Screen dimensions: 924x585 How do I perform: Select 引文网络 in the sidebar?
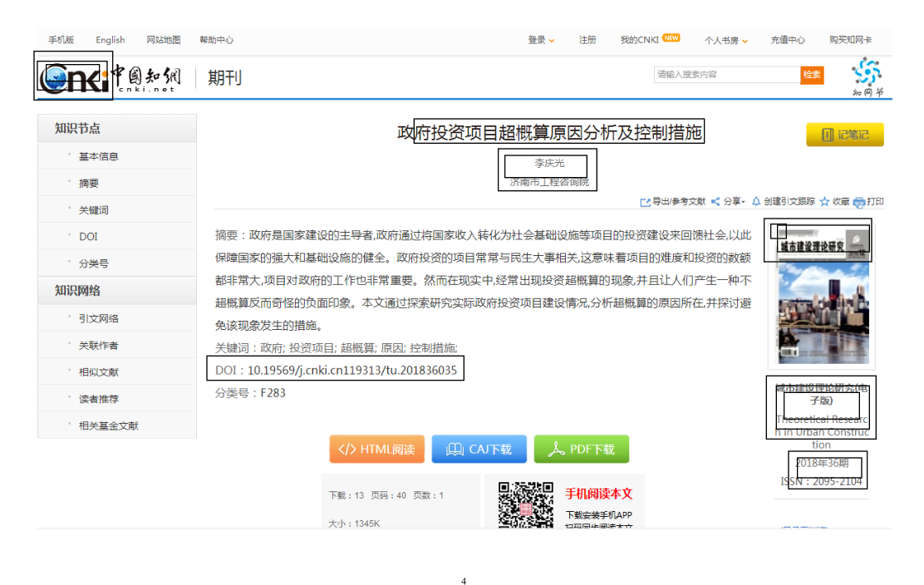(x=99, y=319)
